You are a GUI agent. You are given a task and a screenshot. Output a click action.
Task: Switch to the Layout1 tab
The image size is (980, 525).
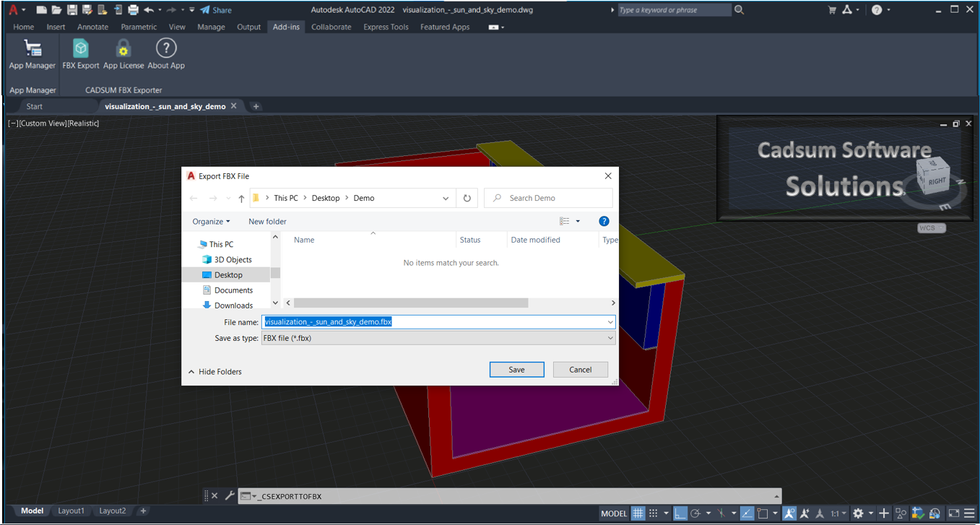(x=71, y=511)
